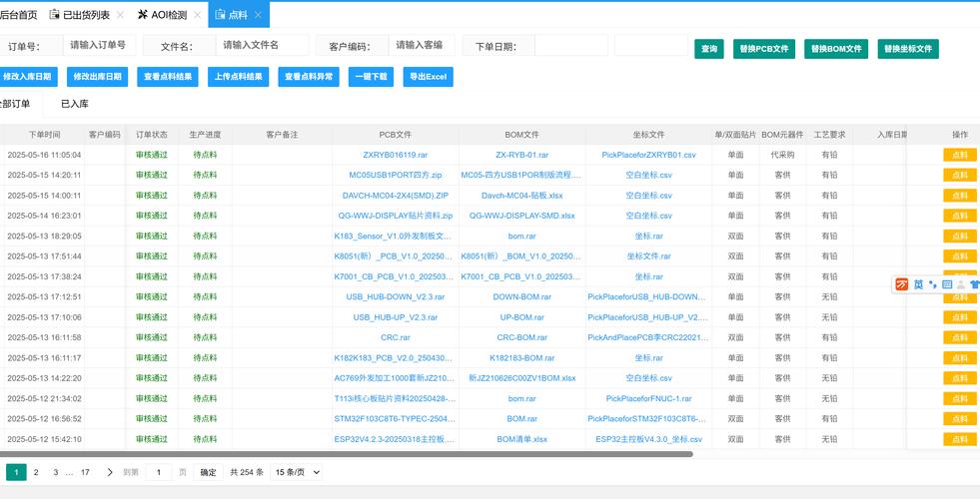
Task: Open 查看点料异常
Action: pyautogui.click(x=309, y=77)
